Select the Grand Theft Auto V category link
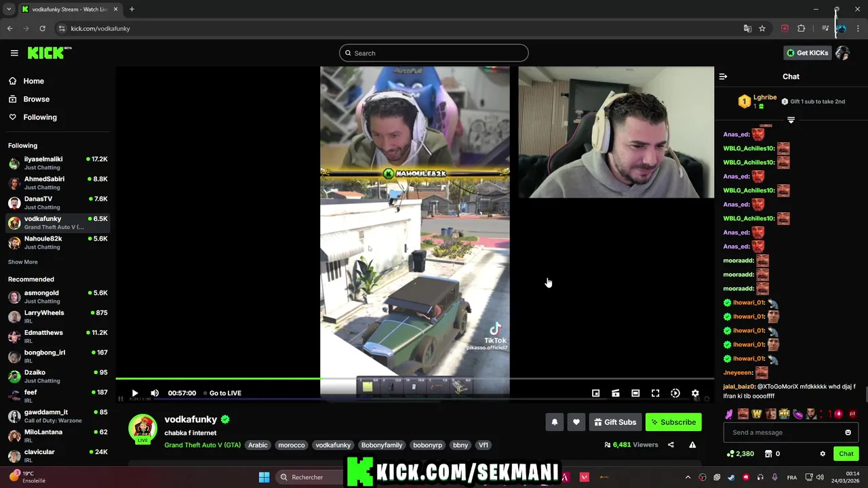This screenshot has height=488, width=868. (202, 445)
